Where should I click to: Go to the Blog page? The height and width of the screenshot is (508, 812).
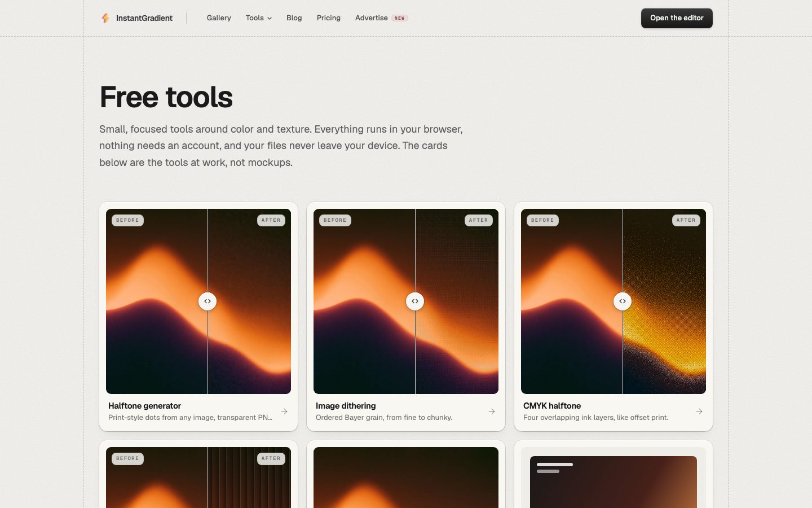pyautogui.click(x=294, y=18)
